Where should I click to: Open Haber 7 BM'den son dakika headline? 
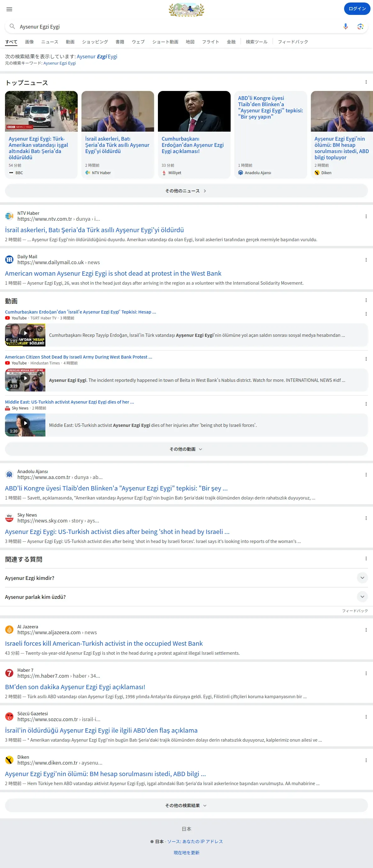75,687
